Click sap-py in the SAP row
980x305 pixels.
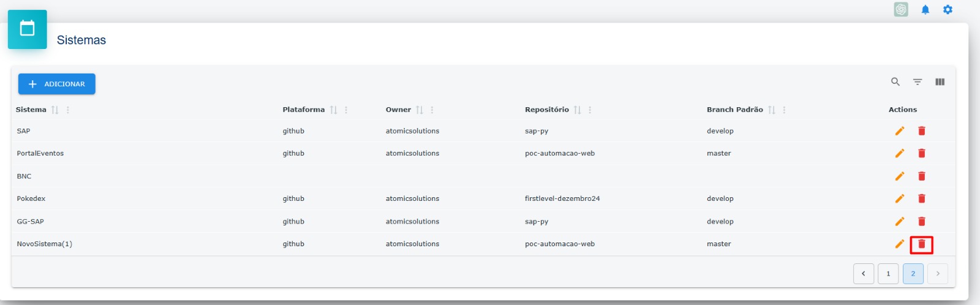click(x=537, y=131)
